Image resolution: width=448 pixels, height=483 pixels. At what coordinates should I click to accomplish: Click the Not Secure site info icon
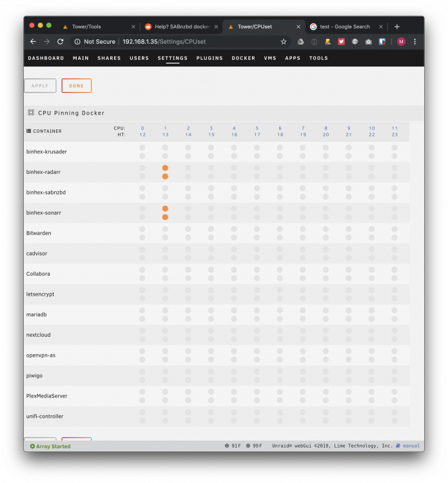pyautogui.click(x=77, y=42)
